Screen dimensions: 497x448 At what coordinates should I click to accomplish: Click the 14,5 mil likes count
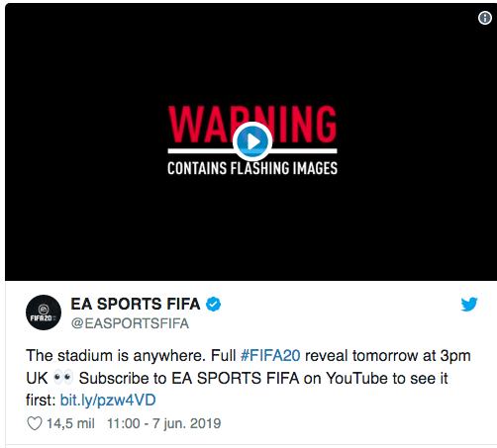pyautogui.click(x=70, y=423)
